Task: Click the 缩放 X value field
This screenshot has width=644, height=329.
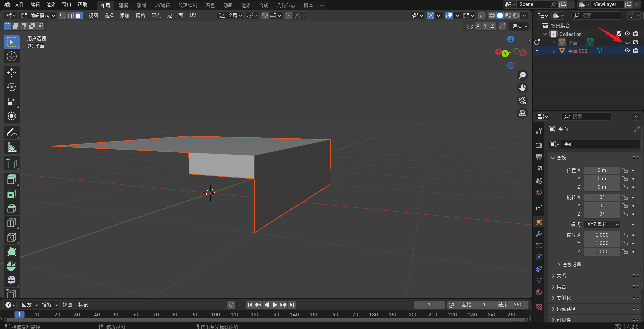Action: (602, 235)
